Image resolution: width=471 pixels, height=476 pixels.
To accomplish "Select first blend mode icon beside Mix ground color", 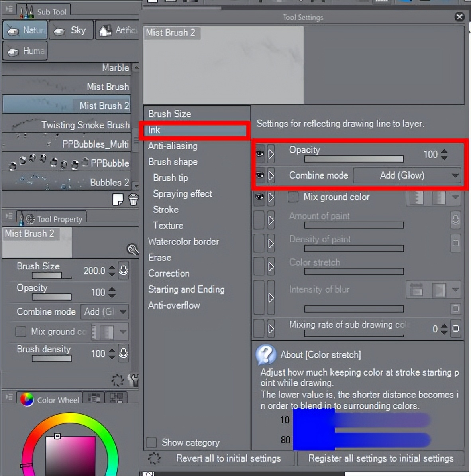I will click(x=417, y=198).
